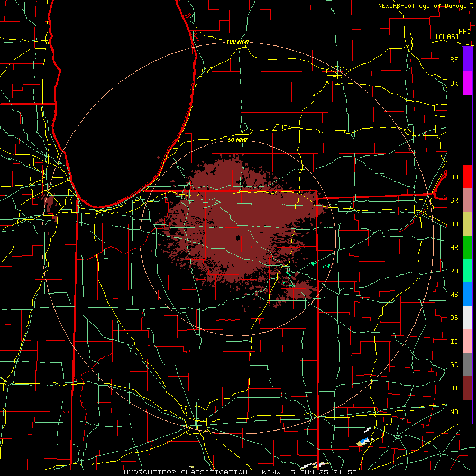Image resolution: width=476 pixels, height=476 pixels.
Task: Click the HA red legend swatch
Action: (467, 177)
